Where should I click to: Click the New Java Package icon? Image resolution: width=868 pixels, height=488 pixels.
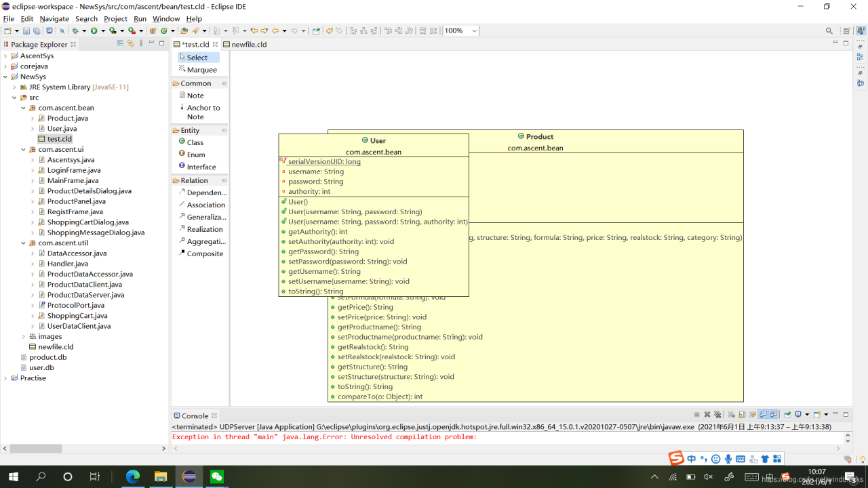pos(153,30)
